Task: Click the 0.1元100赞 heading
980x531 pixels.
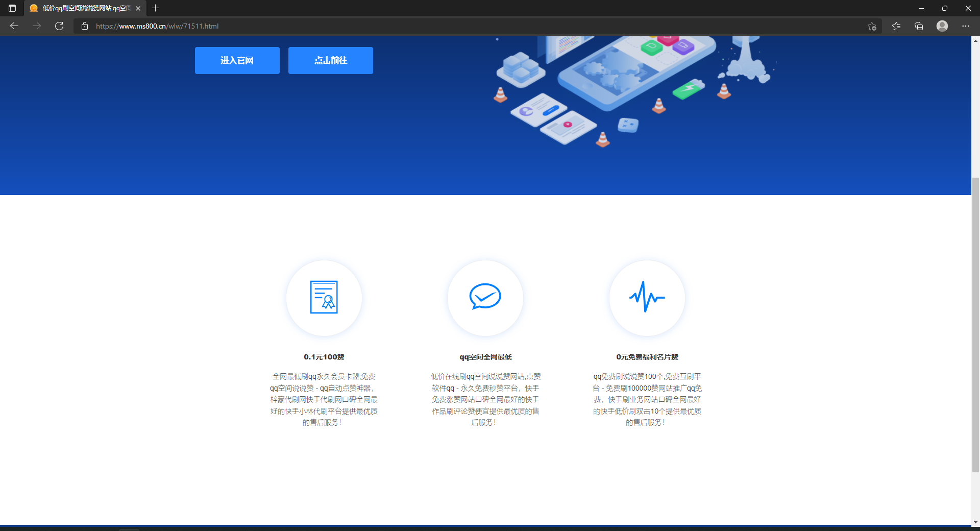Action: (x=324, y=357)
